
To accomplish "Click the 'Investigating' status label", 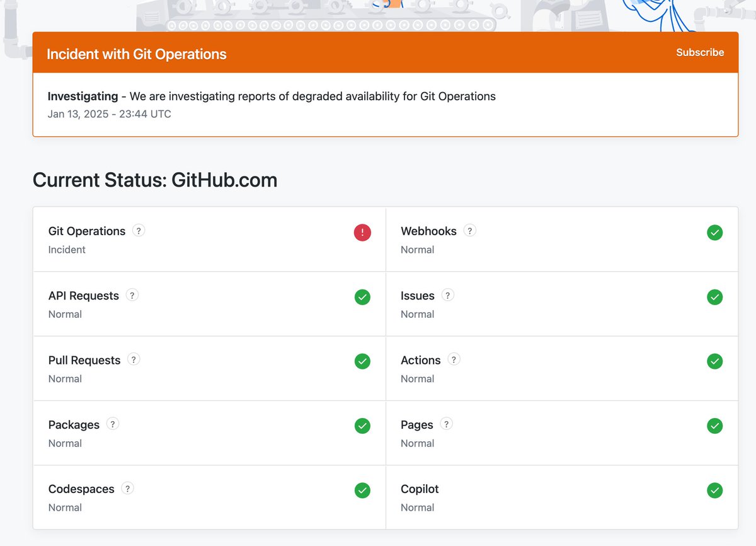I will 83,96.
